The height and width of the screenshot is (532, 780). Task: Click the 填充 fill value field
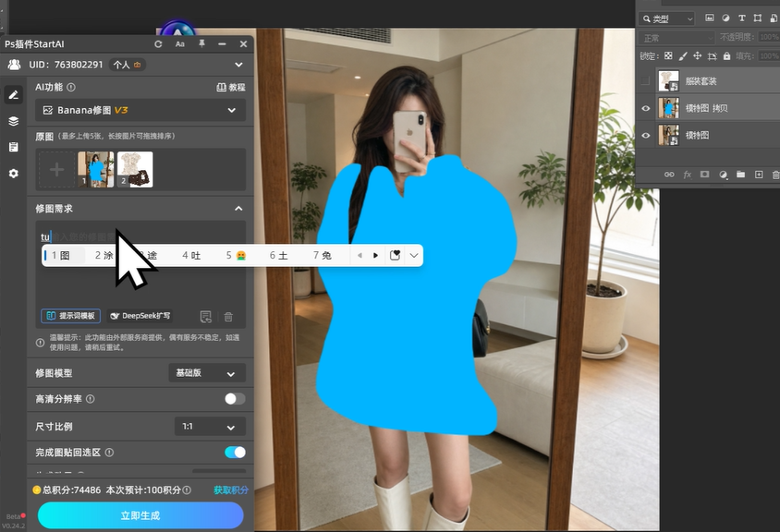pyautogui.click(x=769, y=56)
